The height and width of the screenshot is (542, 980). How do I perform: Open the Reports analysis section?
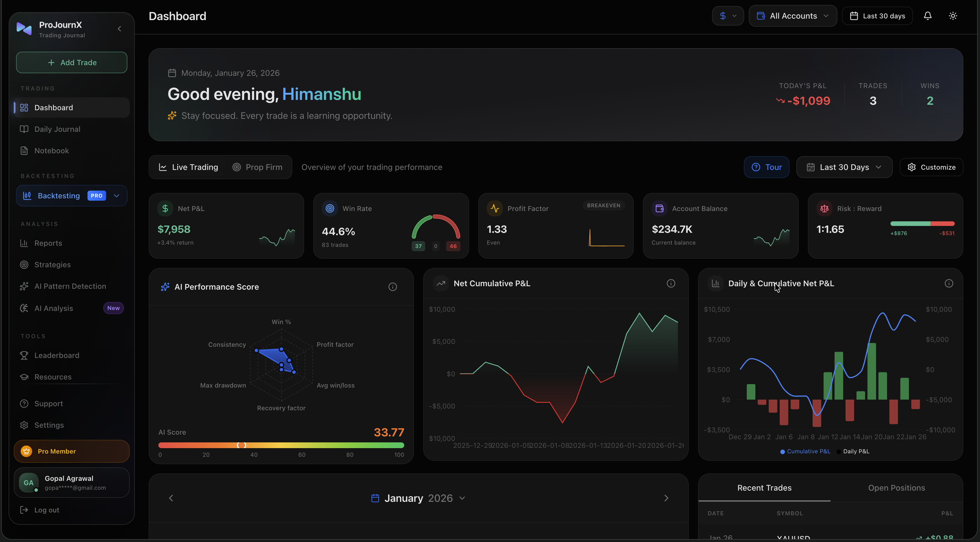[x=48, y=243]
